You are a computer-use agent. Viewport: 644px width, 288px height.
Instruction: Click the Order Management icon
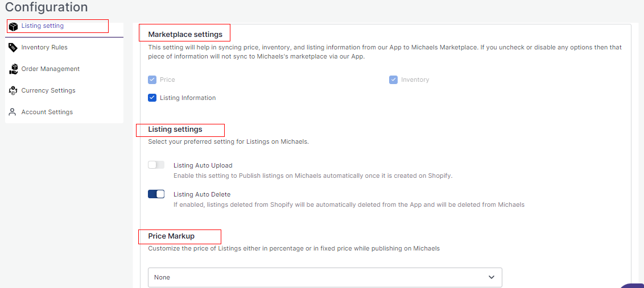(x=13, y=69)
